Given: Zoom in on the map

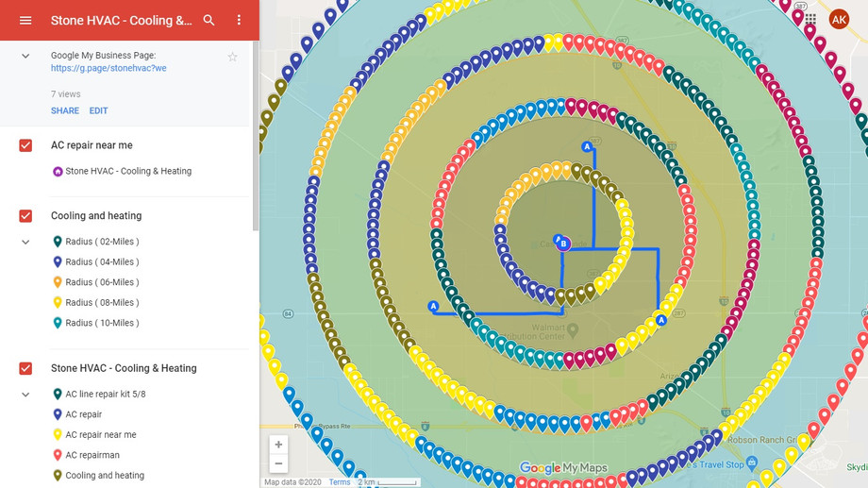Looking at the screenshot, I should tap(278, 445).
